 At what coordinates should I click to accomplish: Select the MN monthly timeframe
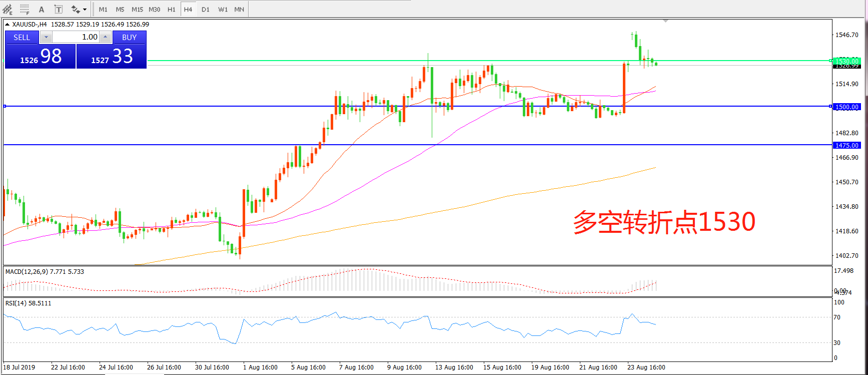point(239,9)
